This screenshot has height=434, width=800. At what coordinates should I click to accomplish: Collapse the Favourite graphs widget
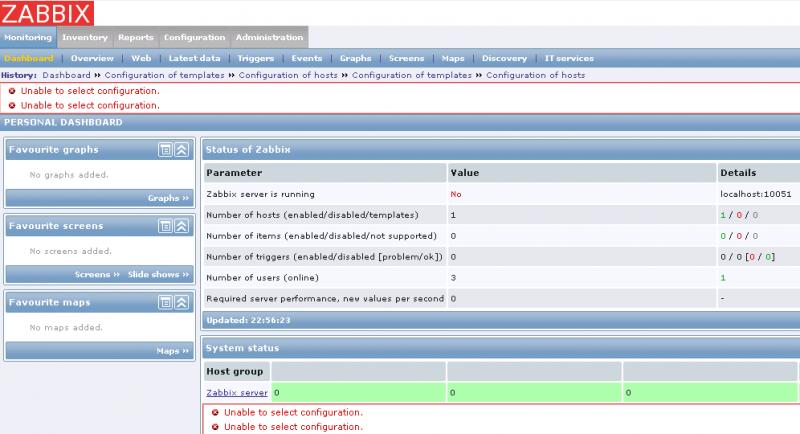click(x=181, y=150)
